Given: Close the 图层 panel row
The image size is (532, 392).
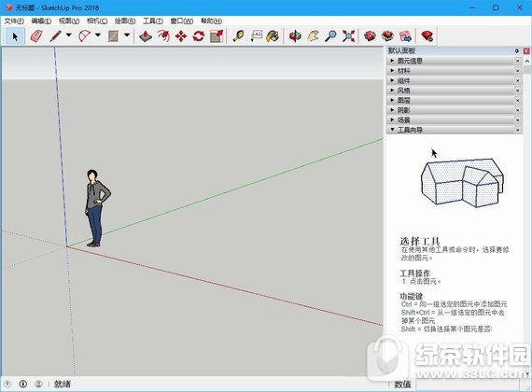Looking at the screenshot, I should click(518, 100).
